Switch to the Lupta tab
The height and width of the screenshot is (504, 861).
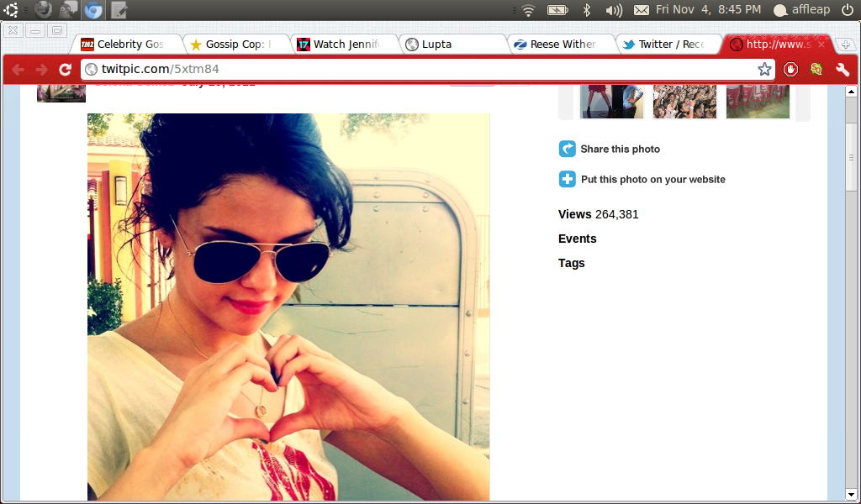[x=453, y=45]
